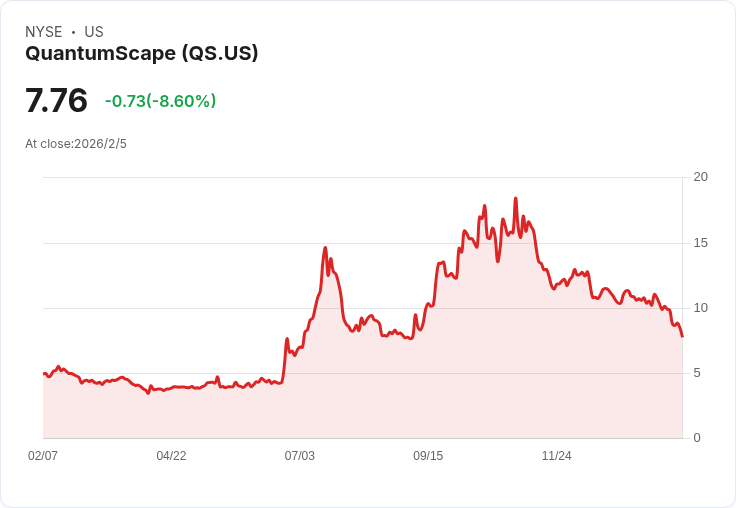Screen dimensions: 736x508
Task: Click the 11/24 date axis label
Action: 556,456
